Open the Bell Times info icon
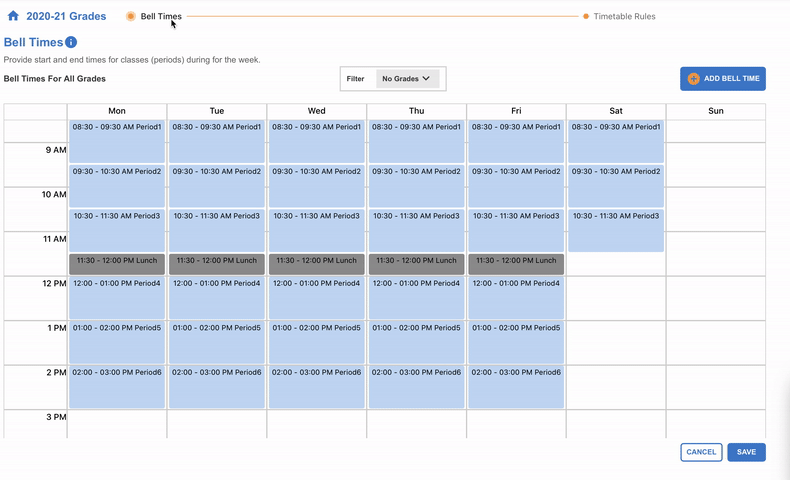Image resolution: width=790 pixels, height=480 pixels. click(71, 42)
